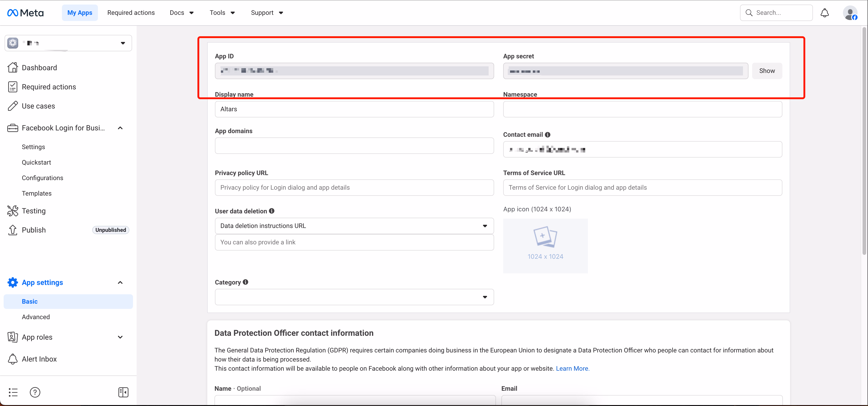This screenshot has width=868, height=406.
Task: Collapse the Facebook Login for Business section
Action: click(120, 128)
